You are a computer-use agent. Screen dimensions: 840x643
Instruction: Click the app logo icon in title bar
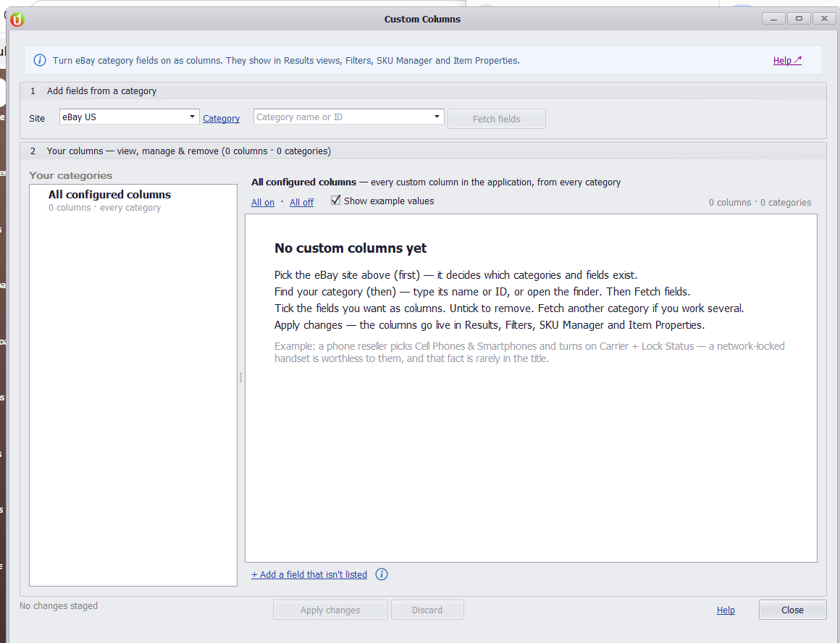click(17, 20)
